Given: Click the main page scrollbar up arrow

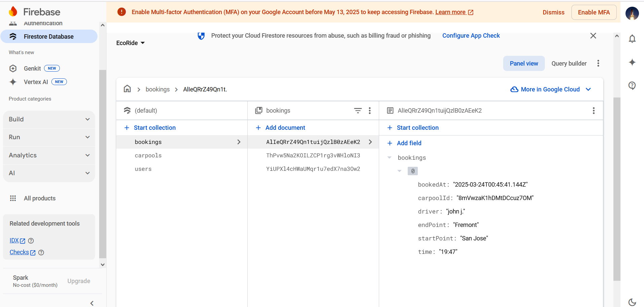Looking at the screenshot, I should (x=617, y=36).
